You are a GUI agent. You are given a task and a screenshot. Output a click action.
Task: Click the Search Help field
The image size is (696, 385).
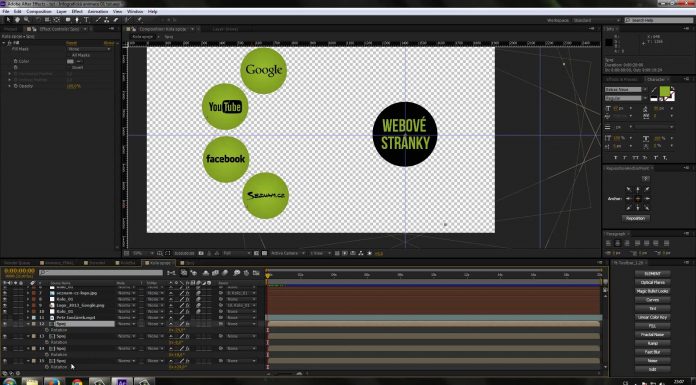coord(658,20)
